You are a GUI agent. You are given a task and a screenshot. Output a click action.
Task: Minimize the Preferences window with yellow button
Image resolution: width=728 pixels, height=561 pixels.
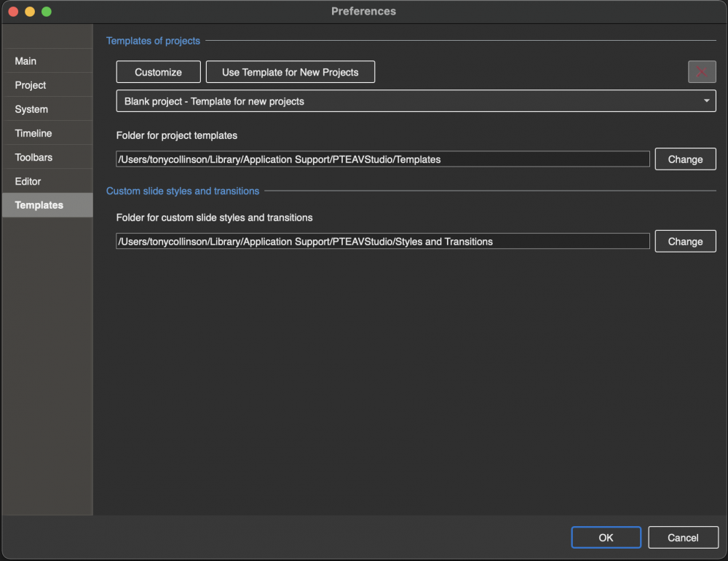point(30,12)
